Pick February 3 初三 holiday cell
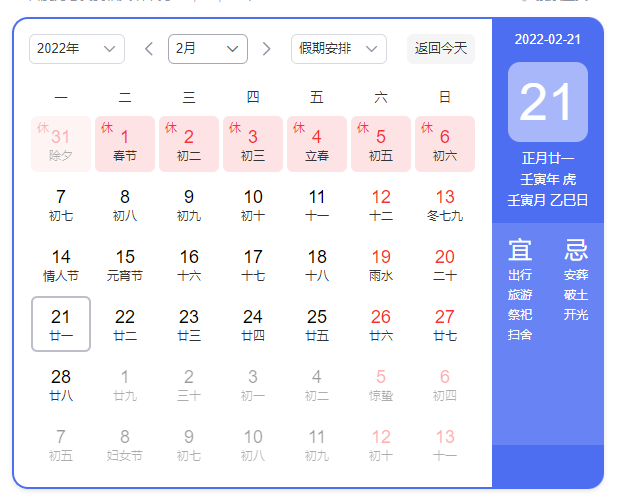 click(253, 144)
